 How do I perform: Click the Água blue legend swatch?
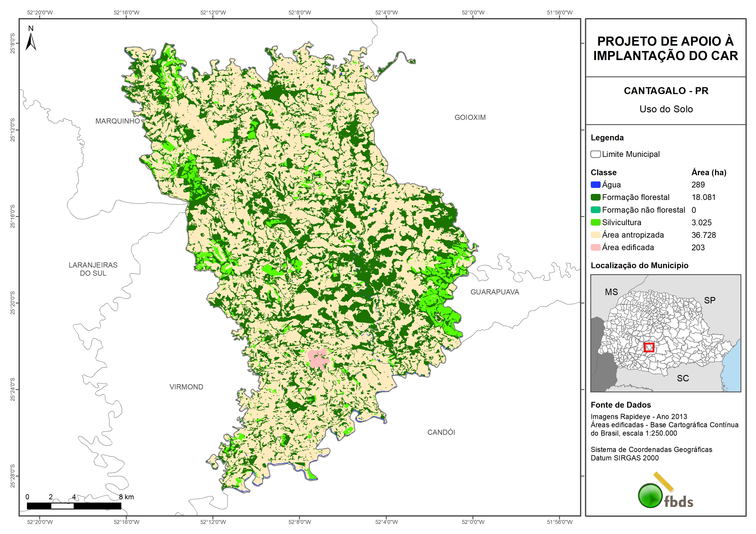pyautogui.click(x=595, y=185)
